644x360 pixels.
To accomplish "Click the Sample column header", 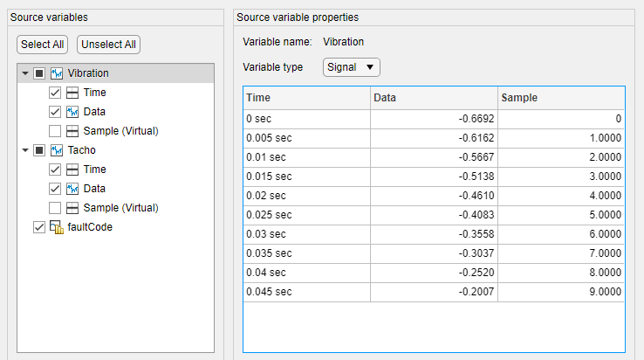I will coord(561,98).
